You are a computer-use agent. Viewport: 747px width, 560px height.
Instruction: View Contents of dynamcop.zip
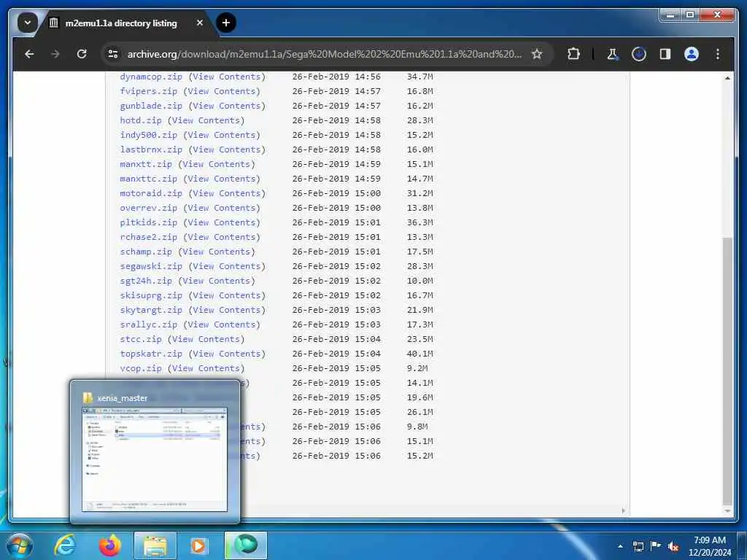(x=227, y=77)
